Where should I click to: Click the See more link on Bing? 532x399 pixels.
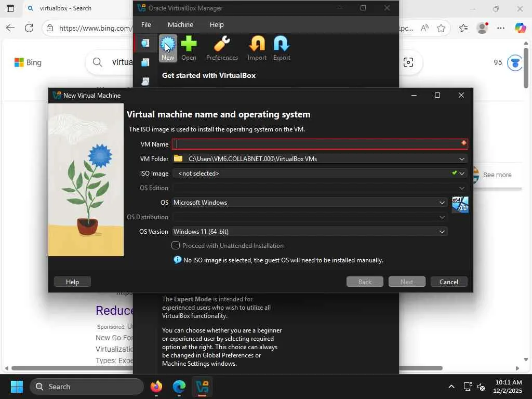tap(497, 175)
